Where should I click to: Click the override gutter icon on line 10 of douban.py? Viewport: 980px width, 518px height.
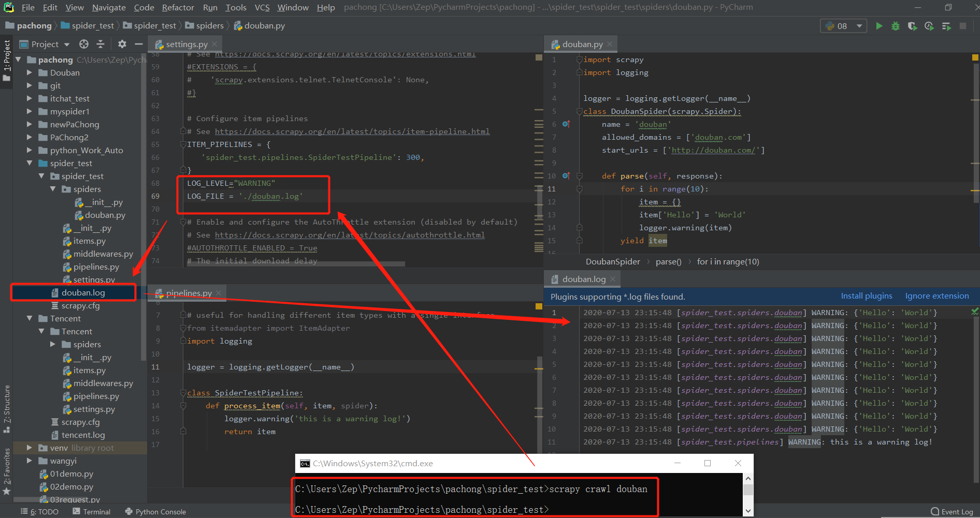[x=566, y=176]
